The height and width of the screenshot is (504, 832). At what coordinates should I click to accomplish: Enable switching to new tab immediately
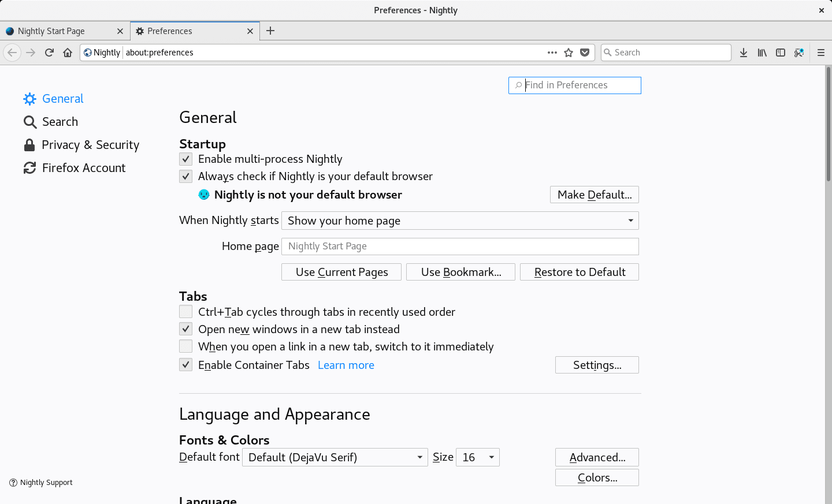185,346
